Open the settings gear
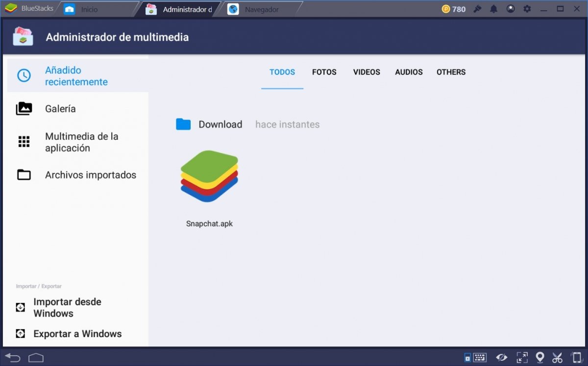 tap(527, 9)
